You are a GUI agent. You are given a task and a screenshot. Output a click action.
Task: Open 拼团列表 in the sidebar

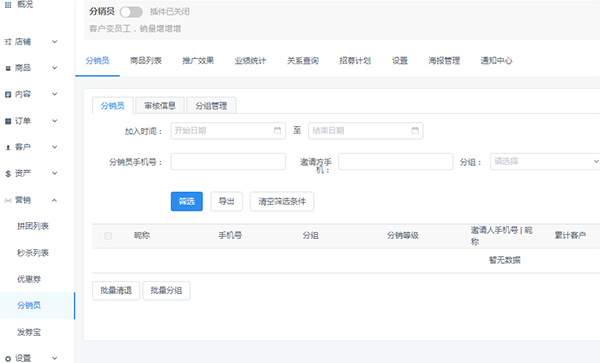tap(33, 226)
